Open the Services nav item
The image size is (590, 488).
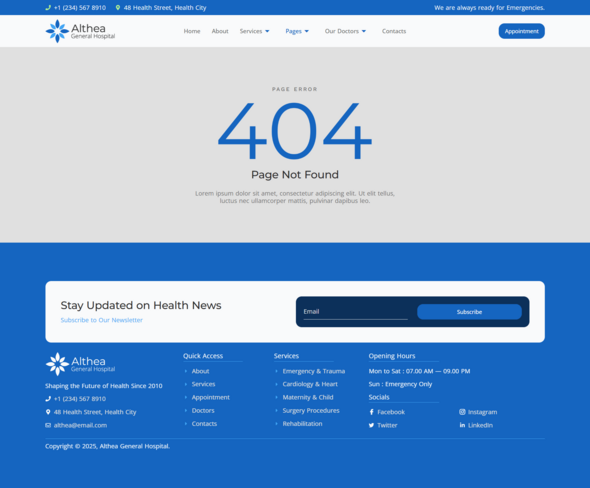click(x=251, y=31)
